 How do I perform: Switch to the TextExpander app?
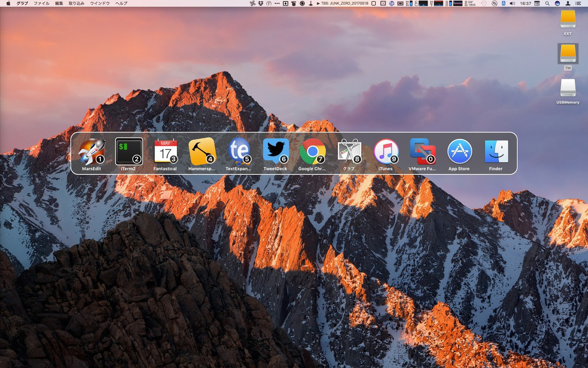click(239, 152)
